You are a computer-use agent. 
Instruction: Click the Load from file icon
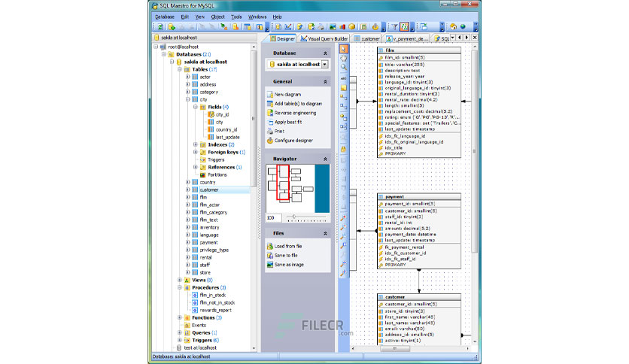pyautogui.click(x=270, y=246)
